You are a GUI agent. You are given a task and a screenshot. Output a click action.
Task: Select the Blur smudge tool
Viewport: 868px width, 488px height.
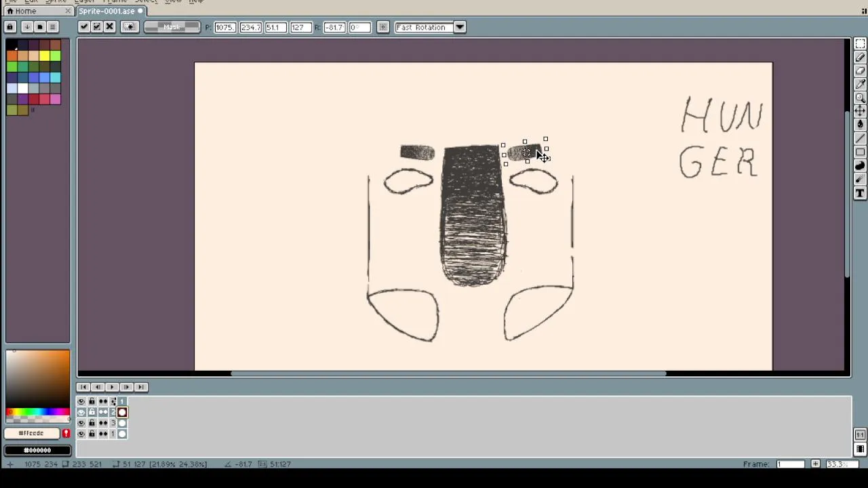[x=860, y=180]
